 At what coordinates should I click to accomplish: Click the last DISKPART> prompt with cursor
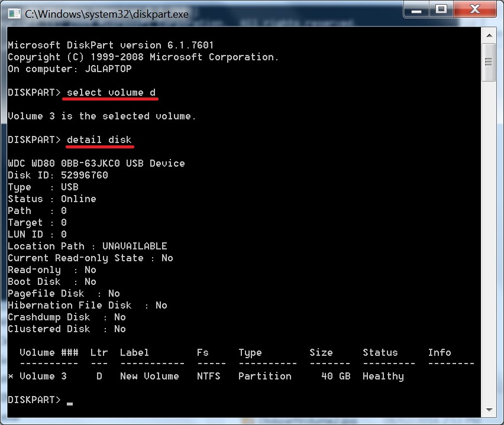pos(40,400)
